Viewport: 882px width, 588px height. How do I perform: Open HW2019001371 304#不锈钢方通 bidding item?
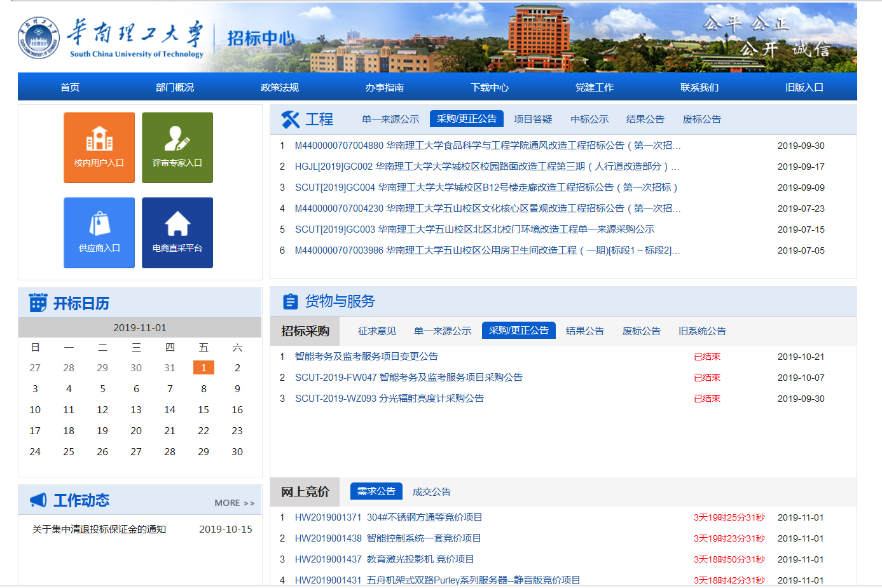pos(389,517)
